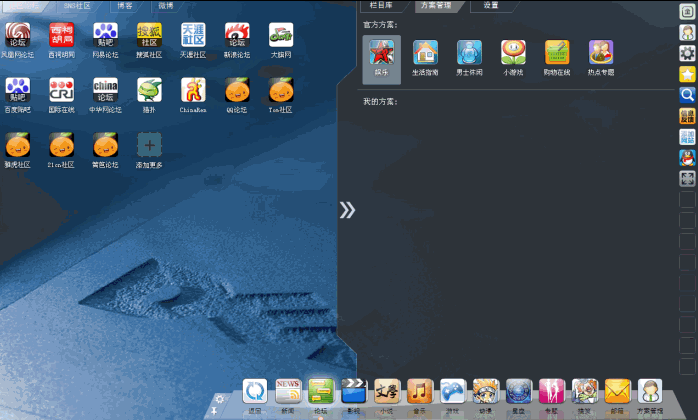Open user profile icon in right sidebar

click(687, 32)
